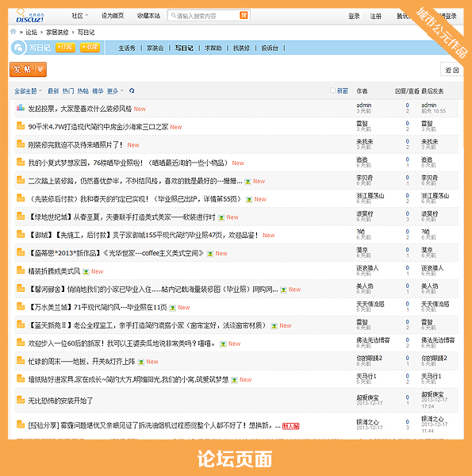Viewport: 472px width, 476px height.
Task: Click the Discuz! logo
Action: click(30, 16)
